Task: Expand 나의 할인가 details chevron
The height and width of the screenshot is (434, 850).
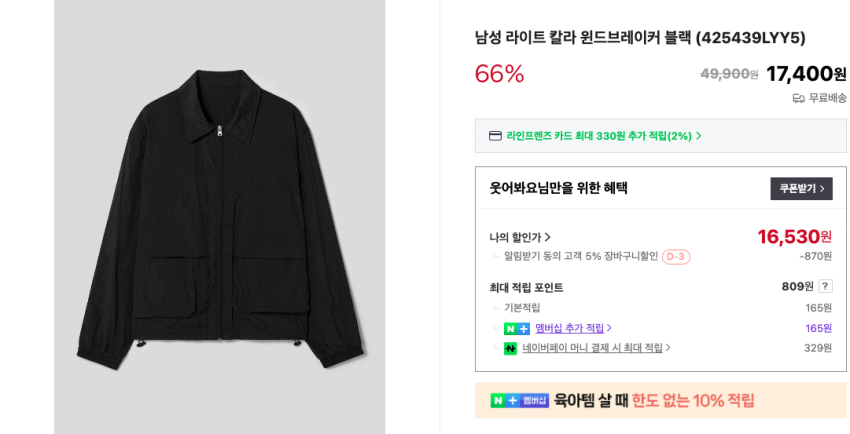Action: (548, 237)
